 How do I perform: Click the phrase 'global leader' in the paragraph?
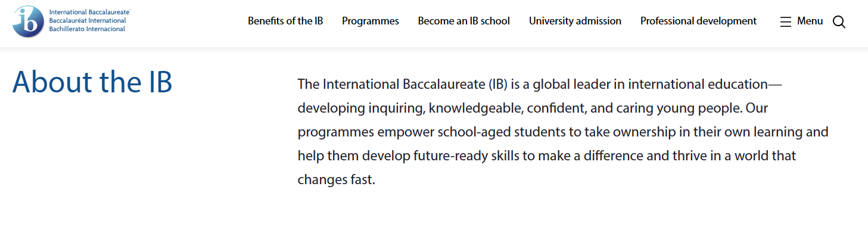[x=570, y=84]
